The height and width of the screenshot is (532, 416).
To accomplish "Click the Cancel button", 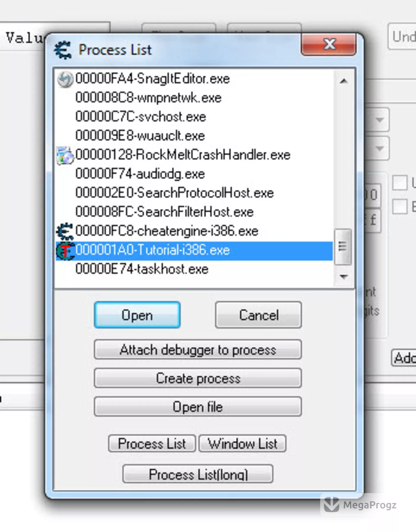I will coord(259,315).
